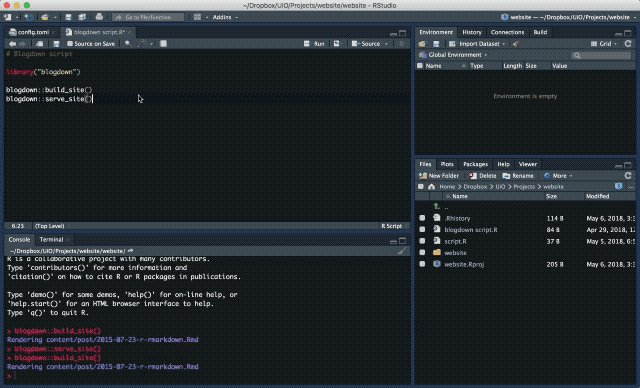Open the website.Rproj file entry
This screenshot has height=388, width=640.
click(464, 264)
